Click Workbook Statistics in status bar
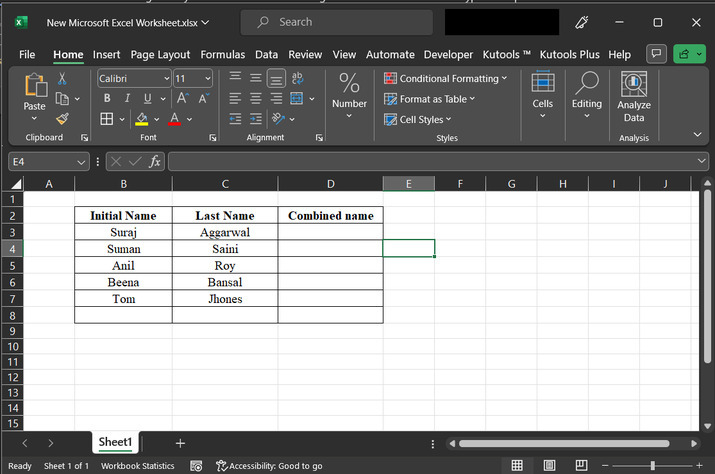 pos(137,466)
